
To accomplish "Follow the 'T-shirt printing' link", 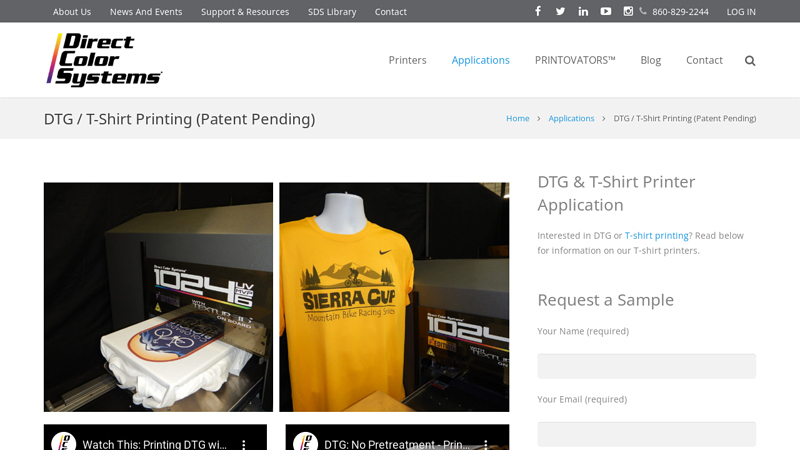I will pos(656,236).
